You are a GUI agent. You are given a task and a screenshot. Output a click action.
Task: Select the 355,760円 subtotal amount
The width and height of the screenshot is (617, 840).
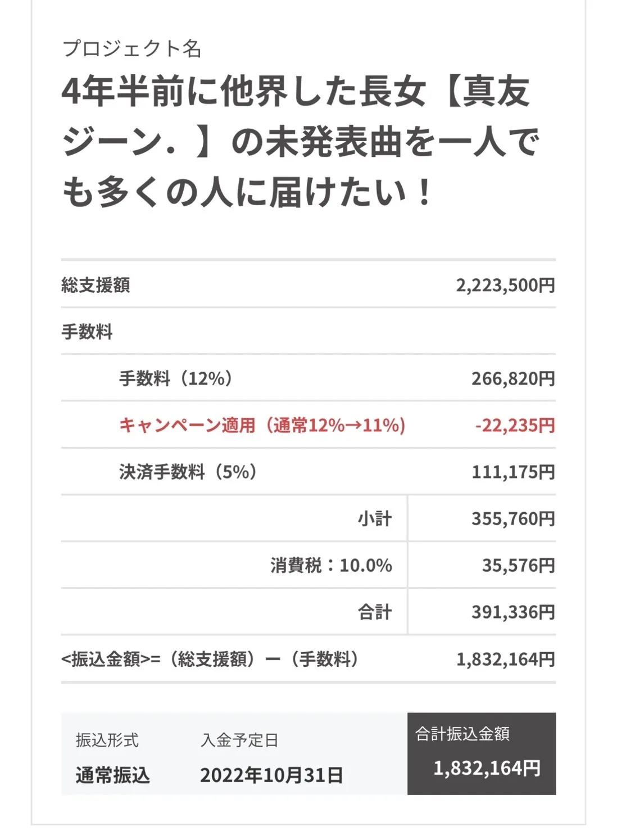click(x=512, y=518)
